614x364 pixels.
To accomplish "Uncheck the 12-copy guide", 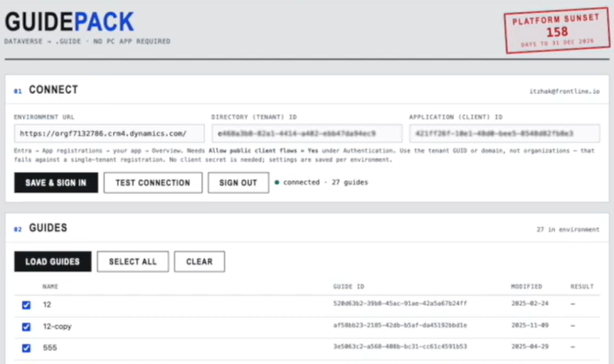I will click(26, 326).
